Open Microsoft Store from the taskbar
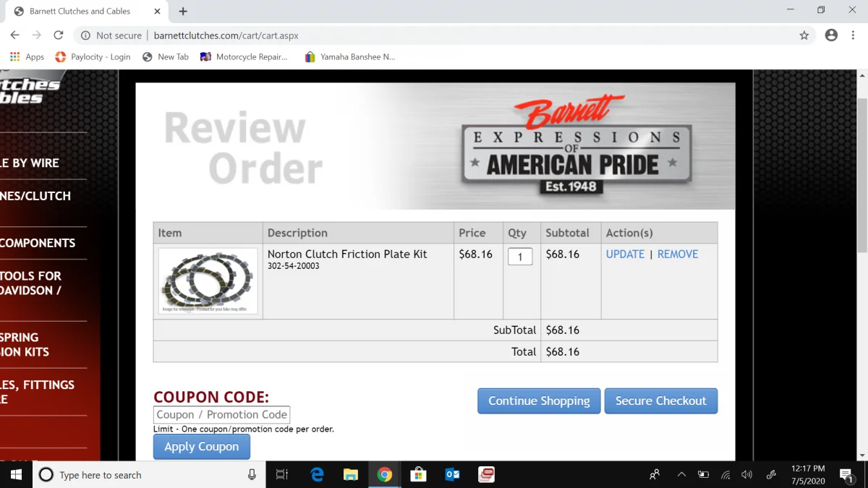868x488 pixels. click(418, 474)
